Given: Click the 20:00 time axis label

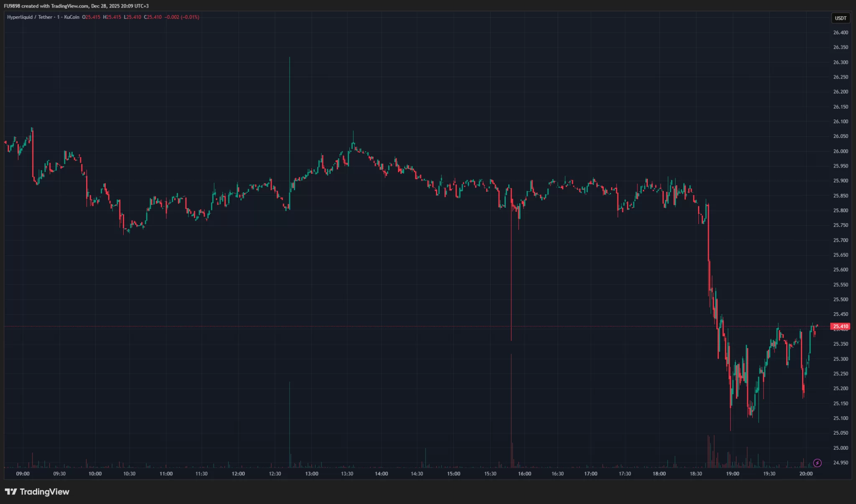Looking at the screenshot, I should point(805,473).
